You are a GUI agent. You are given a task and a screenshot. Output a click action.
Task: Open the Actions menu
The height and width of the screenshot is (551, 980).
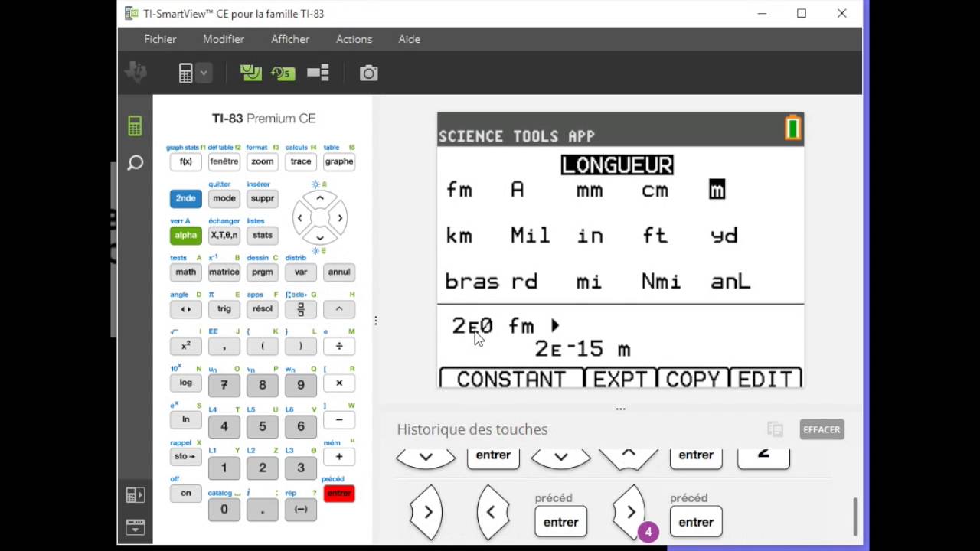354,39
